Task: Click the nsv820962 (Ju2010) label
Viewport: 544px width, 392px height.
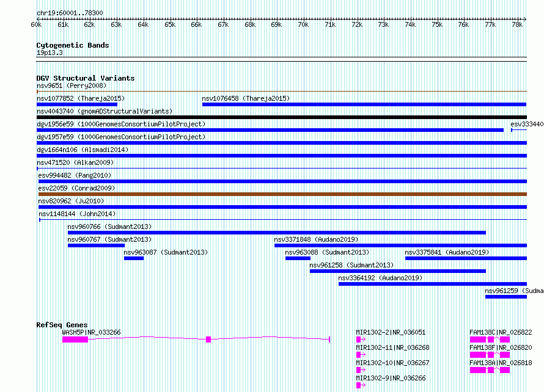Action: [71, 201]
